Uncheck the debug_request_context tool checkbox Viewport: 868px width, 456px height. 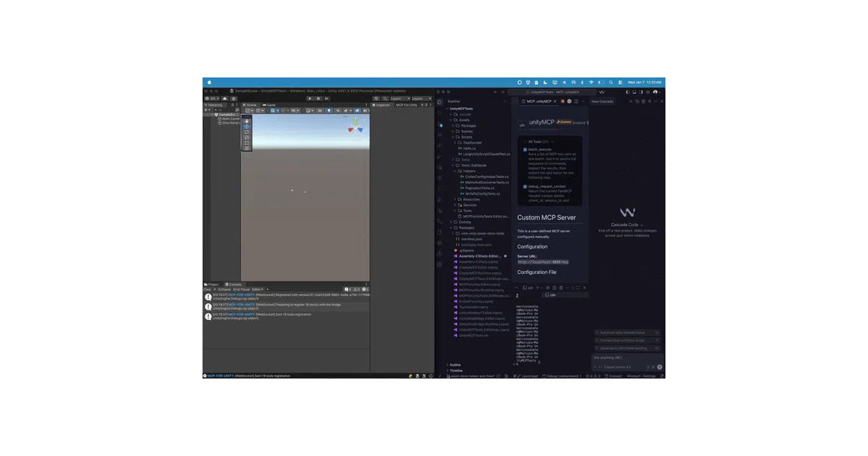tap(525, 187)
